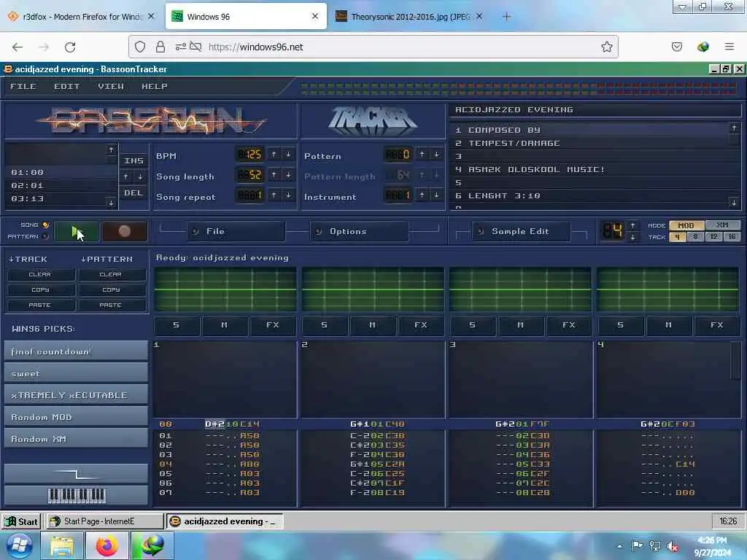Click INS to insert song position
The image size is (747, 560).
pos(133,161)
